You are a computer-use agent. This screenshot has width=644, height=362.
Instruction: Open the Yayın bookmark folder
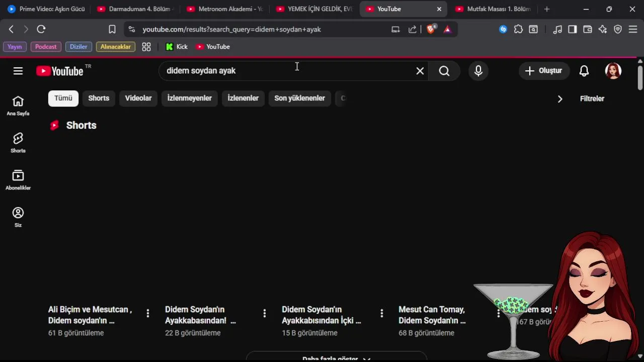click(x=15, y=47)
